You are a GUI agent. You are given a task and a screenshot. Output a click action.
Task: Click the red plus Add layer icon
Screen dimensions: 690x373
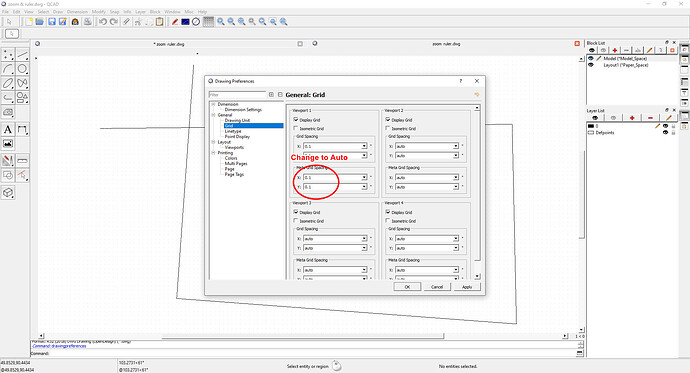632,118
